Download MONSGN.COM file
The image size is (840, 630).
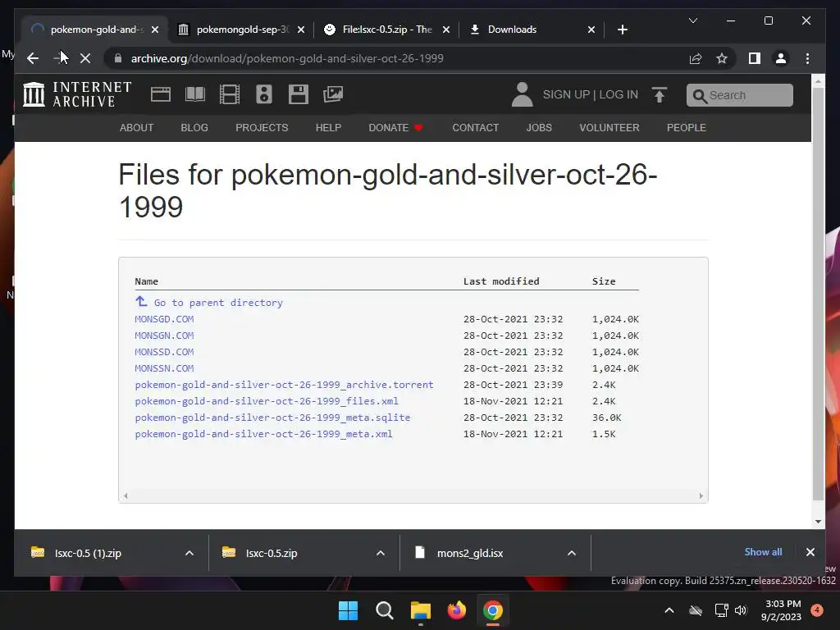pyautogui.click(x=164, y=336)
